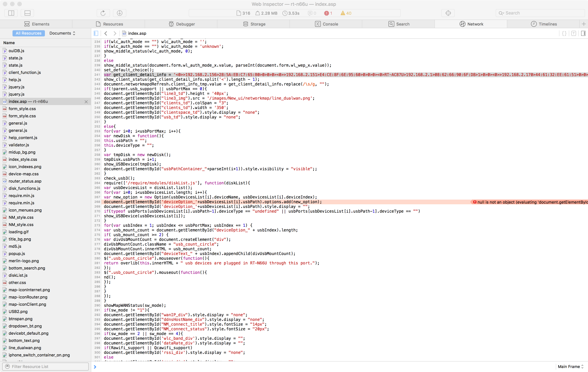588x372 pixels.
Task: Show console logs via the log count icon
Action: tap(312, 13)
